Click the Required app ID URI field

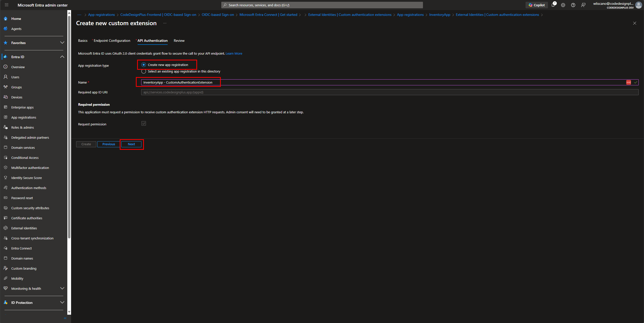(x=390, y=92)
